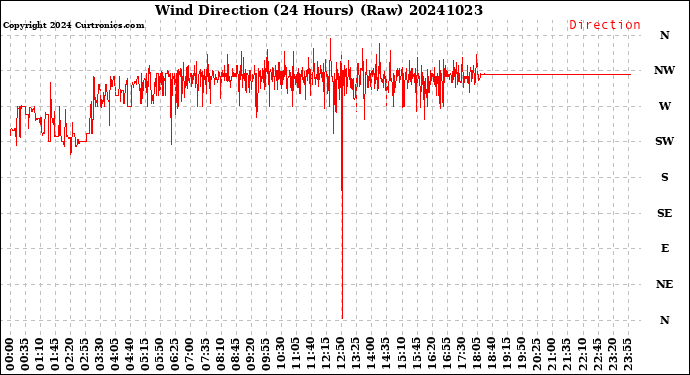Click the top "N" axis label
The width and height of the screenshot is (690, 375).
click(664, 35)
